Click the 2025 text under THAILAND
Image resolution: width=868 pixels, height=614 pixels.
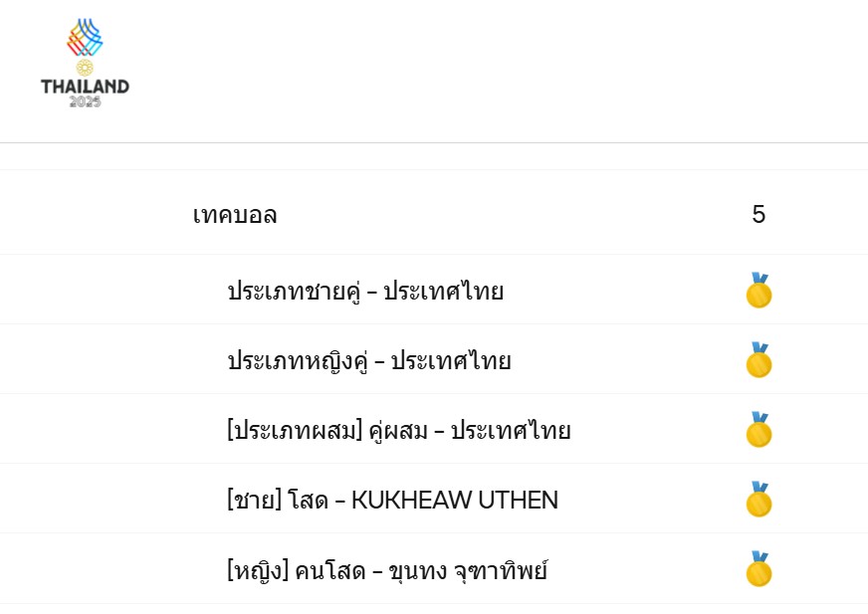85,102
